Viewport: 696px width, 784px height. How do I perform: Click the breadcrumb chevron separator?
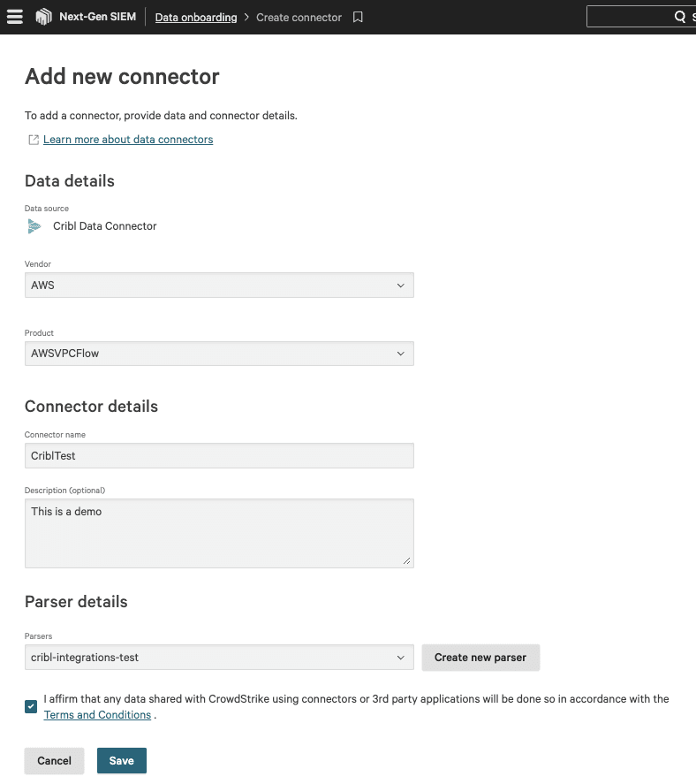pyautogui.click(x=247, y=17)
